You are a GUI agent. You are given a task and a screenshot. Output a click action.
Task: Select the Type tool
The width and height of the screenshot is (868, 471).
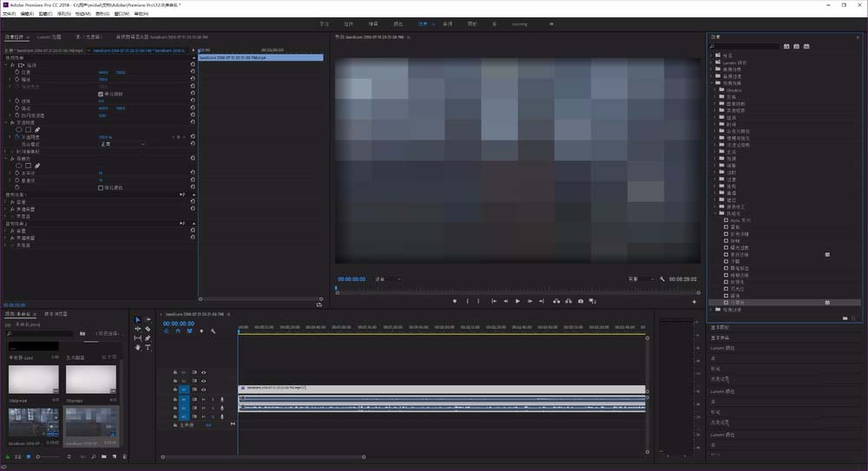pyautogui.click(x=148, y=348)
